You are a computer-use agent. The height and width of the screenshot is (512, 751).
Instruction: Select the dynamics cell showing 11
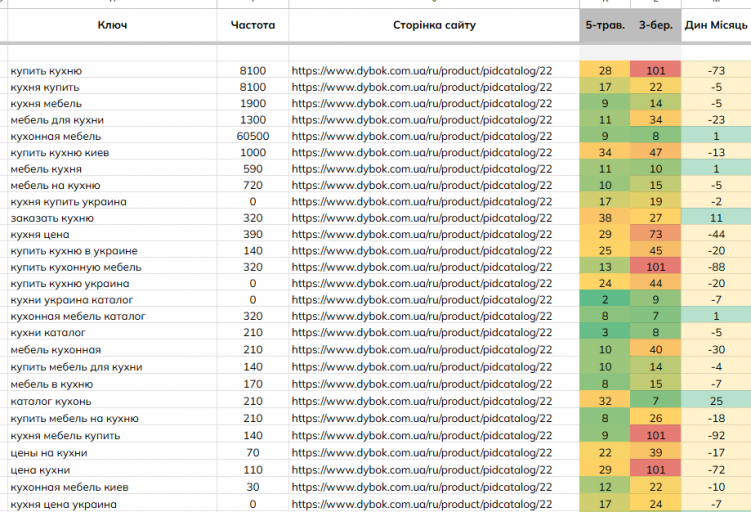tap(716, 218)
